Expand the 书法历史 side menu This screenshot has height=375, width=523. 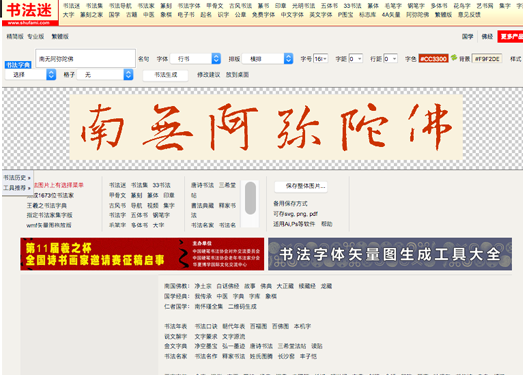[17, 178]
